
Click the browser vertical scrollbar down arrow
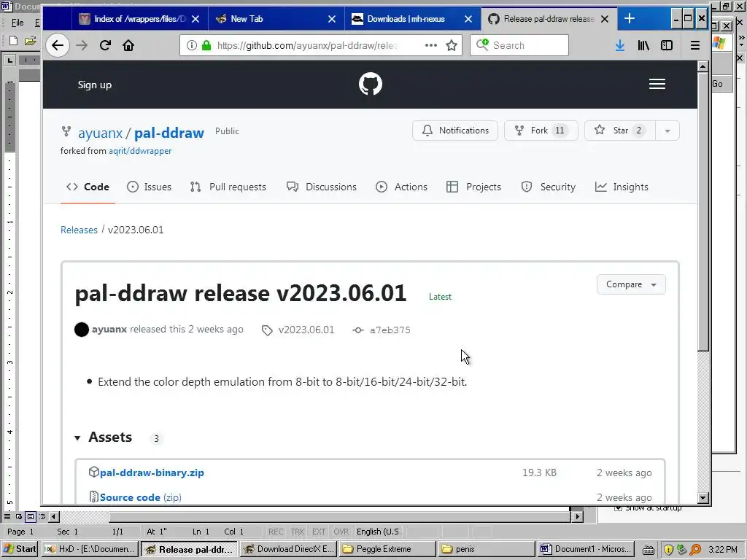[x=703, y=498]
